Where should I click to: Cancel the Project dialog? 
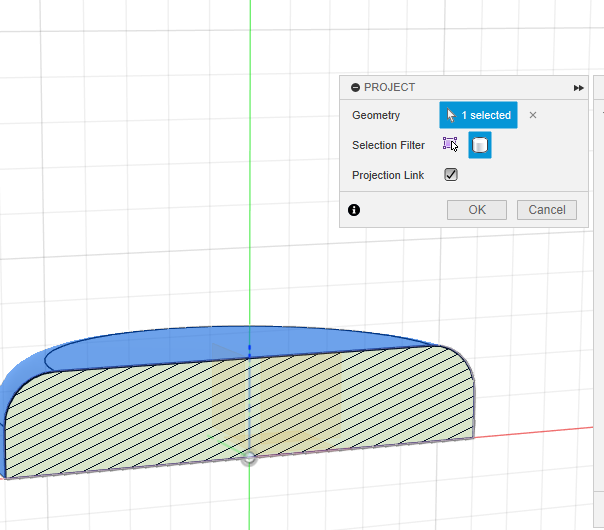click(x=547, y=210)
